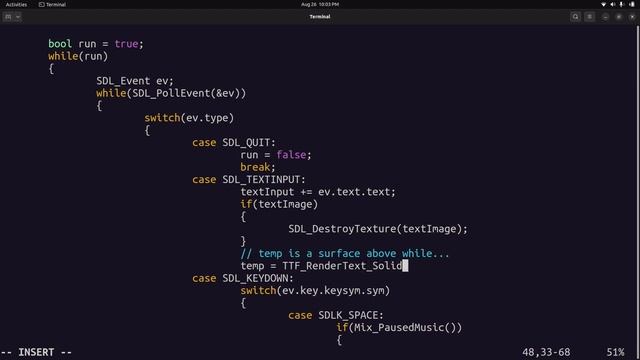640x360 pixels.
Task: Minimize the Terminal window
Action: click(x=605, y=17)
